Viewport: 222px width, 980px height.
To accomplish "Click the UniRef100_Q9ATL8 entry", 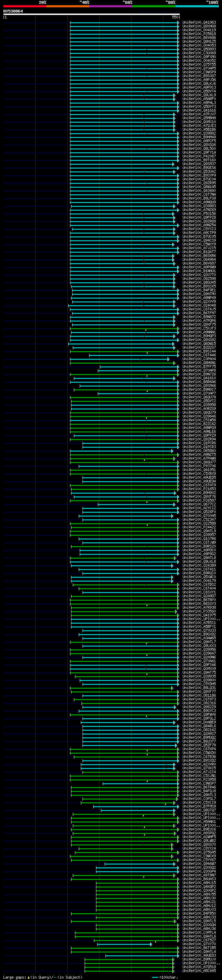I will 199,558.
